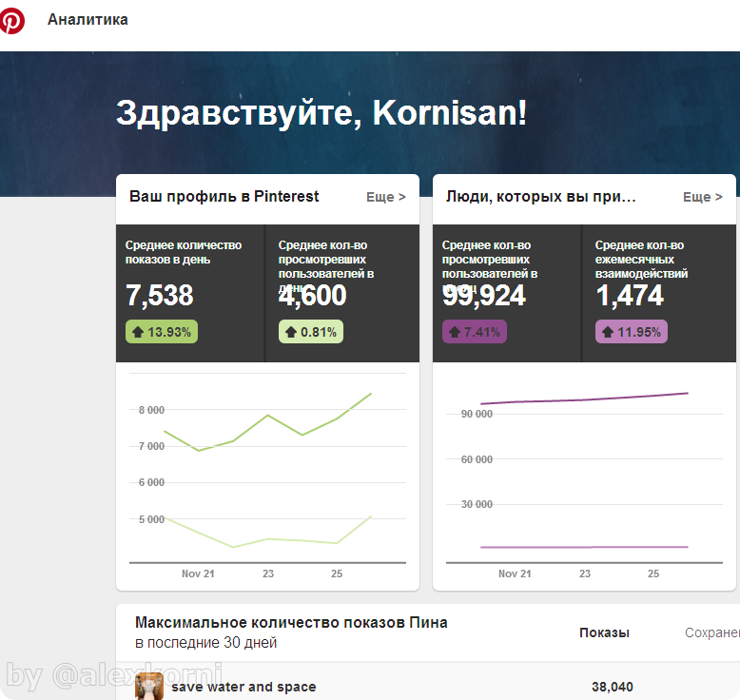This screenshot has height=700, width=740.
Task: Open Еще link in Люди, которых вы при… card
Action: pos(703,197)
